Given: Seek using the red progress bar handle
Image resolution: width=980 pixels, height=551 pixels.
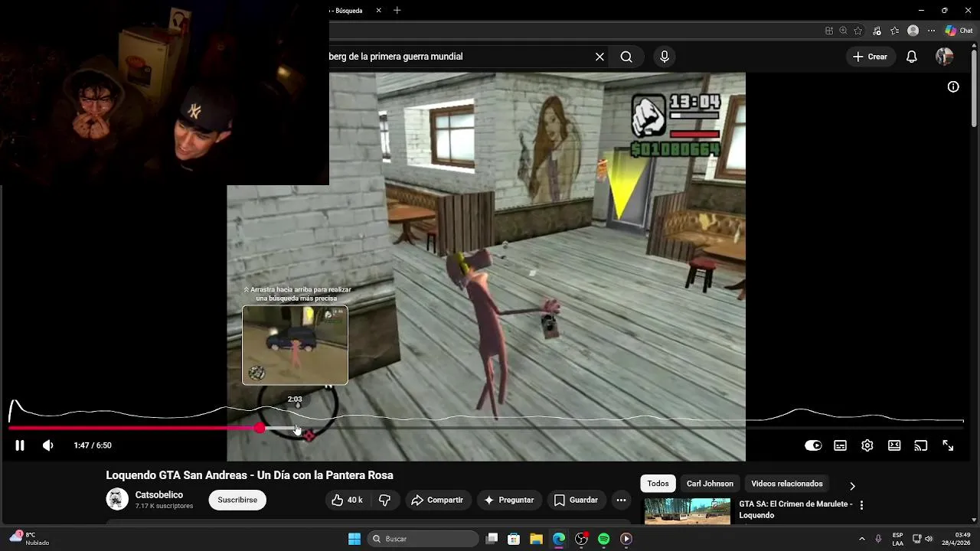Looking at the screenshot, I should 260,428.
